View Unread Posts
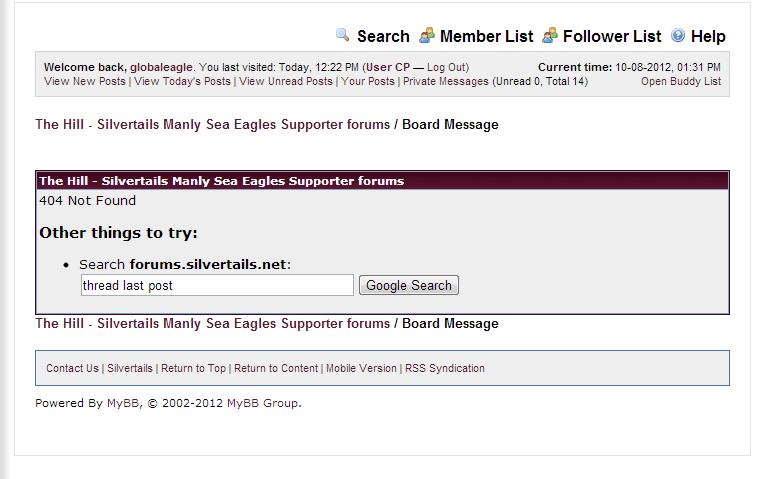767x479 pixels. 286,81
